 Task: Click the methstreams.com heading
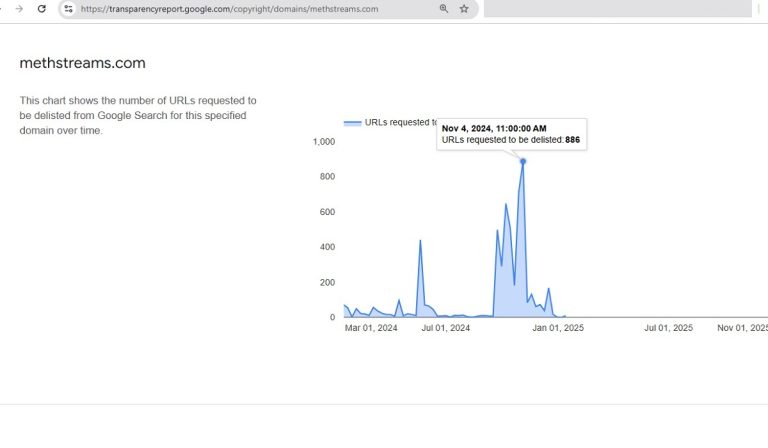[x=82, y=63]
